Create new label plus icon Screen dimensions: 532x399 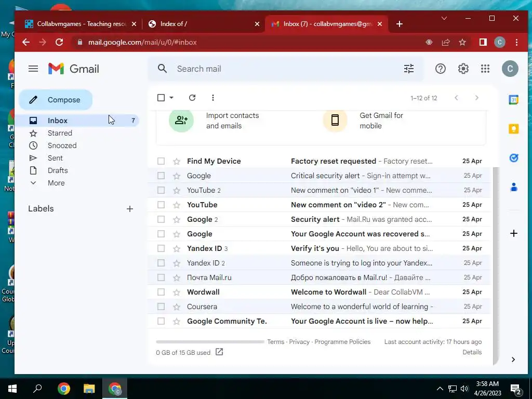129,209
